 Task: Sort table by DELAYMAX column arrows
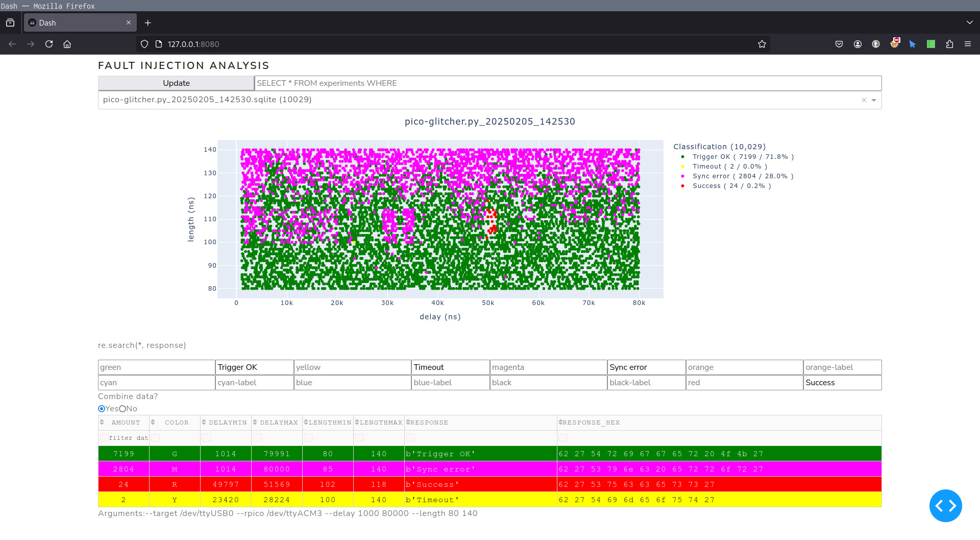[x=255, y=422]
